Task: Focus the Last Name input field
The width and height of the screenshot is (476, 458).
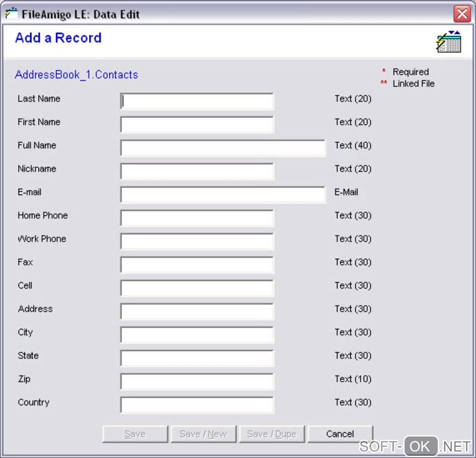Action: point(197,101)
